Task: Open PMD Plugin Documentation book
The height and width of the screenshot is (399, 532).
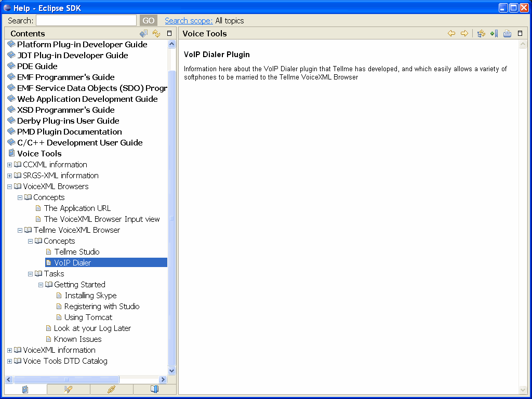Action: [70, 131]
